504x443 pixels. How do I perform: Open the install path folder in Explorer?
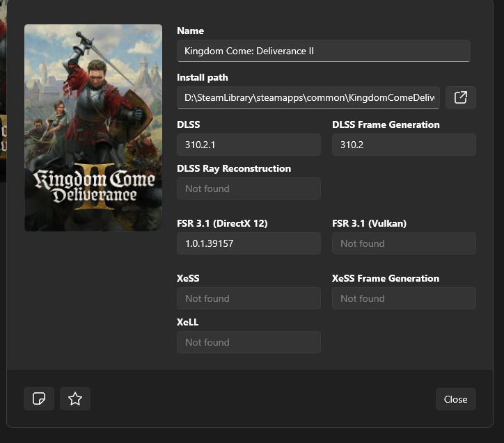(460, 98)
